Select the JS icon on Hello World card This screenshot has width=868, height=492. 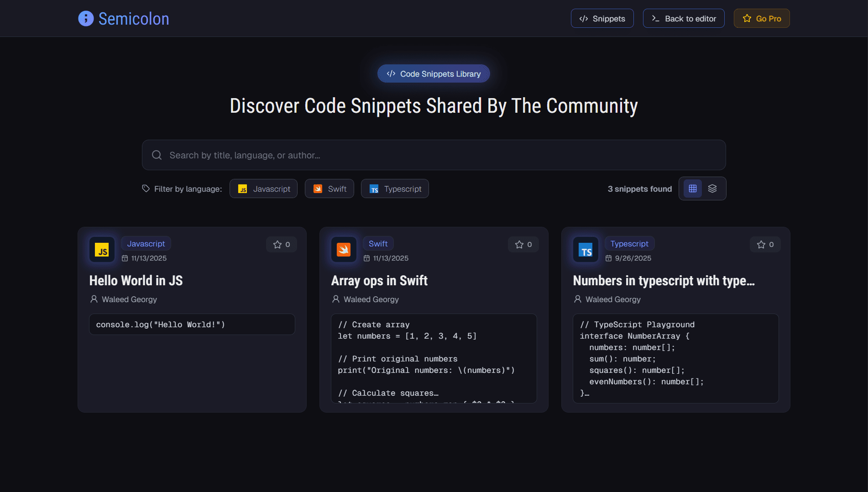point(102,249)
